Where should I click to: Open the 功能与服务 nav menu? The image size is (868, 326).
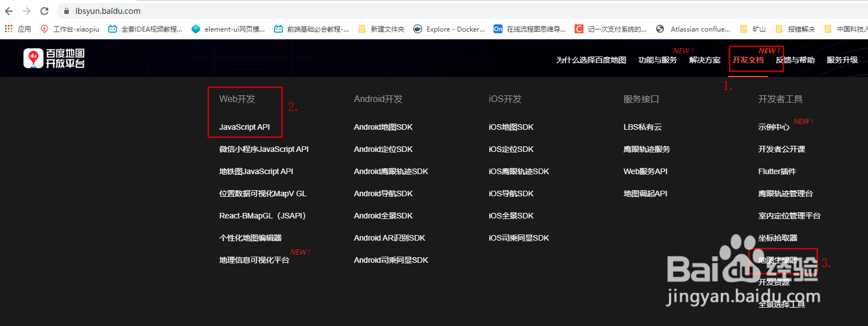[x=657, y=60]
